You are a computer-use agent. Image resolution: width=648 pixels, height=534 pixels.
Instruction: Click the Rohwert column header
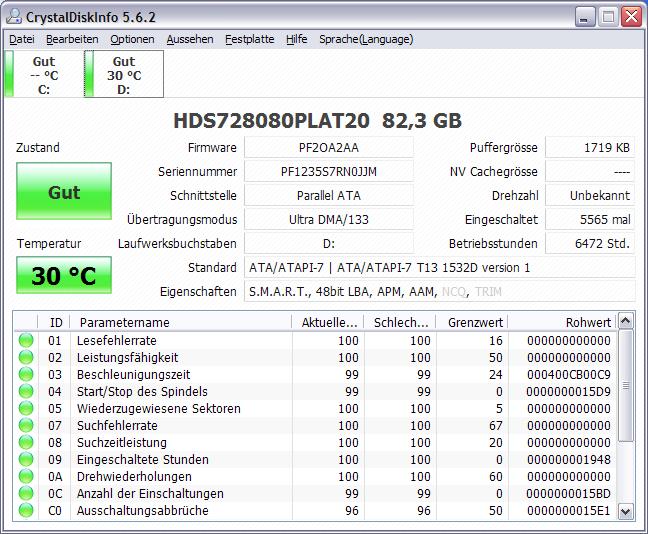(562, 322)
